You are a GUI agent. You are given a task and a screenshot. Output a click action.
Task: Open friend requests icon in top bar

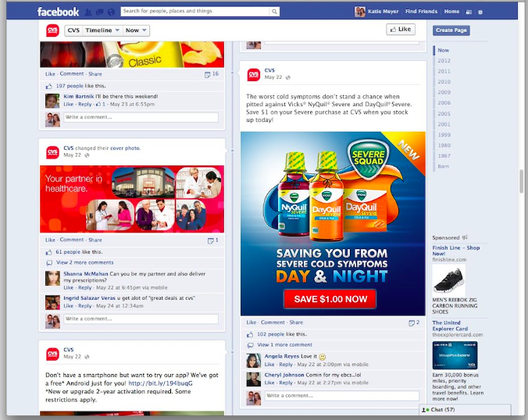click(88, 12)
